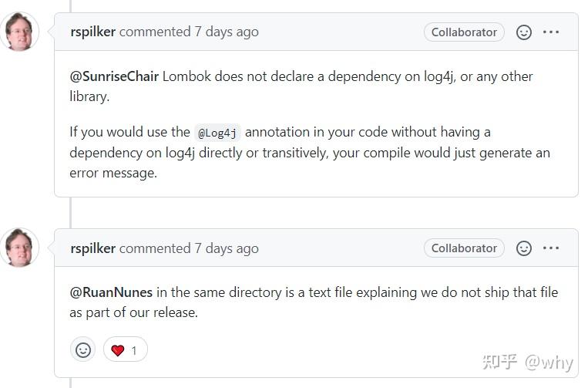Click the first comment's '7 days ago' timestamp
The height and width of the screenshot is (388, 588).
227,32
